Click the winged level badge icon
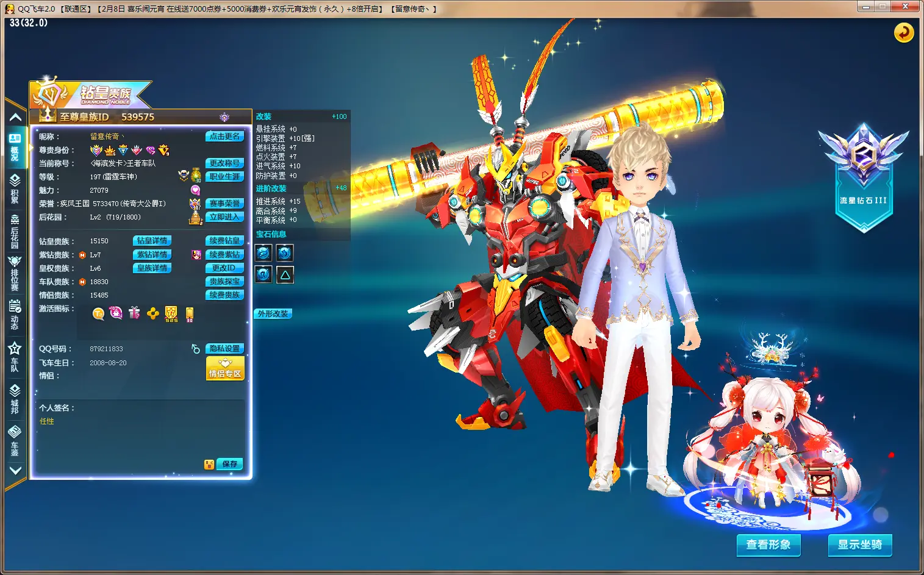 183,176
